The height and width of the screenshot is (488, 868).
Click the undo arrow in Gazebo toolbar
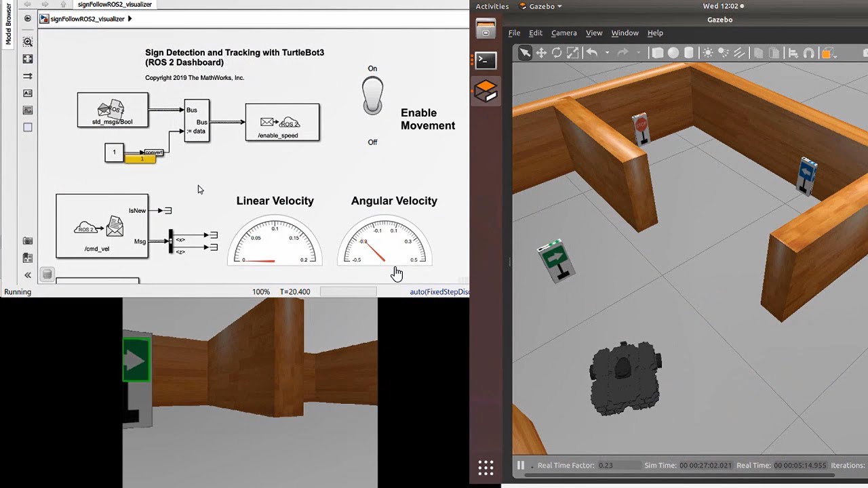(x=592, y=53)
